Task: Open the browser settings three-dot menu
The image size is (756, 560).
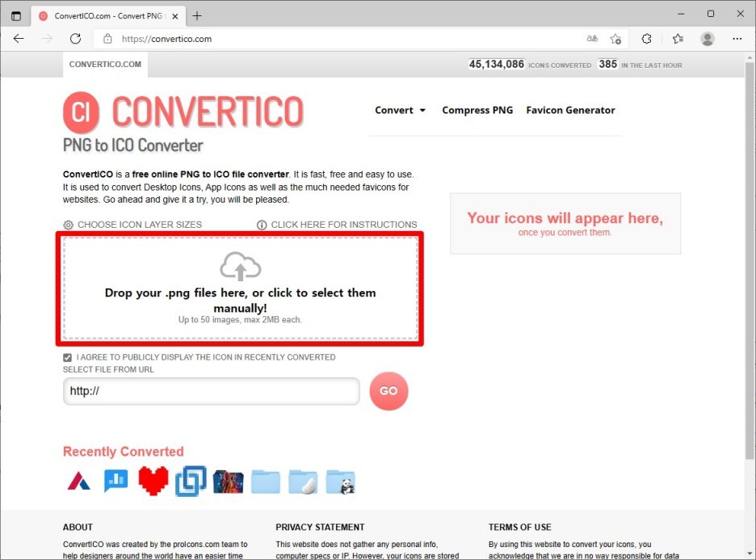Action: [x=737, y=39]
